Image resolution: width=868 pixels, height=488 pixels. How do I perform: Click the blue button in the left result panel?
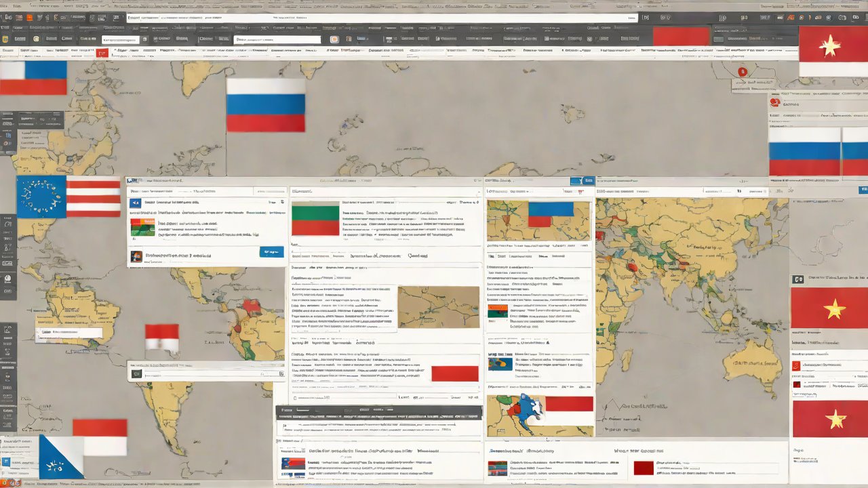pyautogui.click(x=271, y=252)
